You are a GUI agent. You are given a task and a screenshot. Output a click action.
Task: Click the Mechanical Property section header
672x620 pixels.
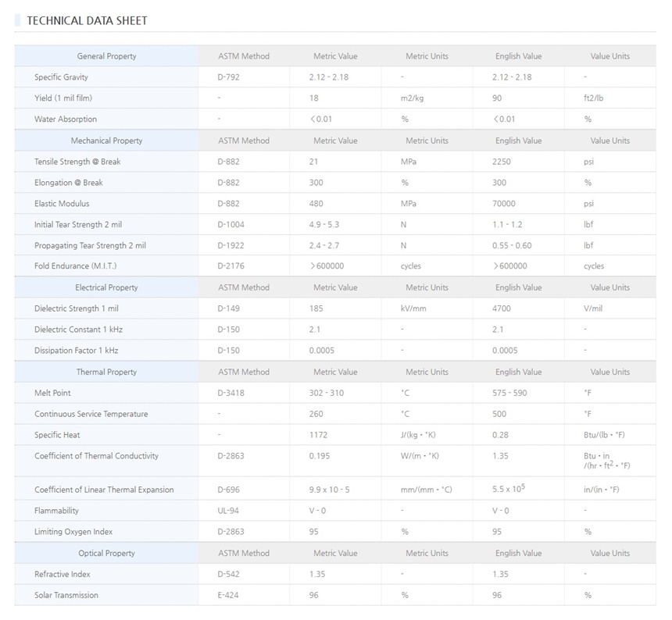(106, 141)
